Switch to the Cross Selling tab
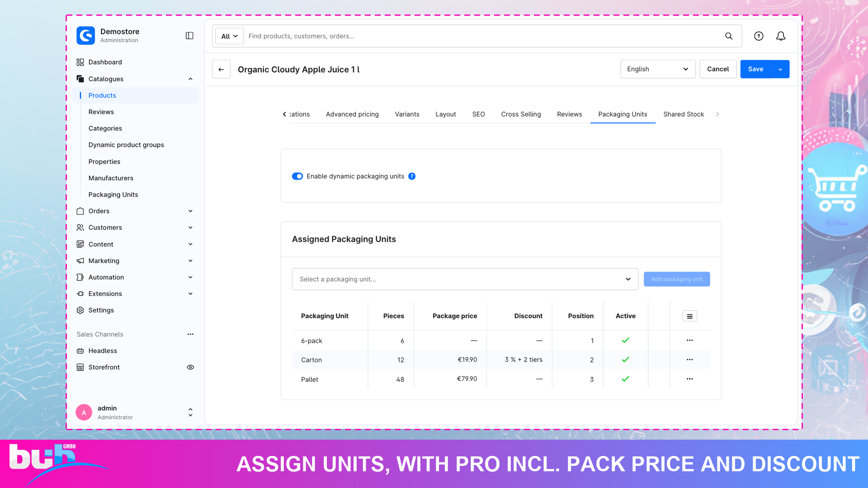This screenshot has height=488, width=868. pos(521,114)
